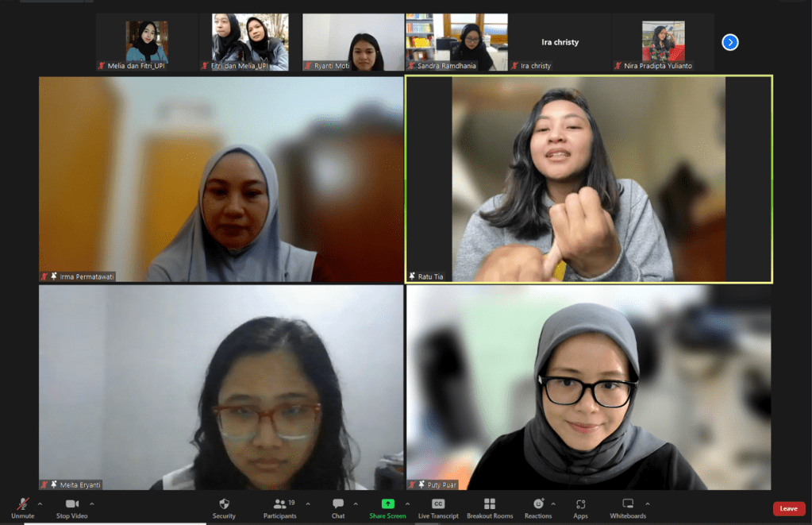The width and height of the screenshot is (812, 525).
Task: Open the Chat panel
Action: (x=338, y=508)
